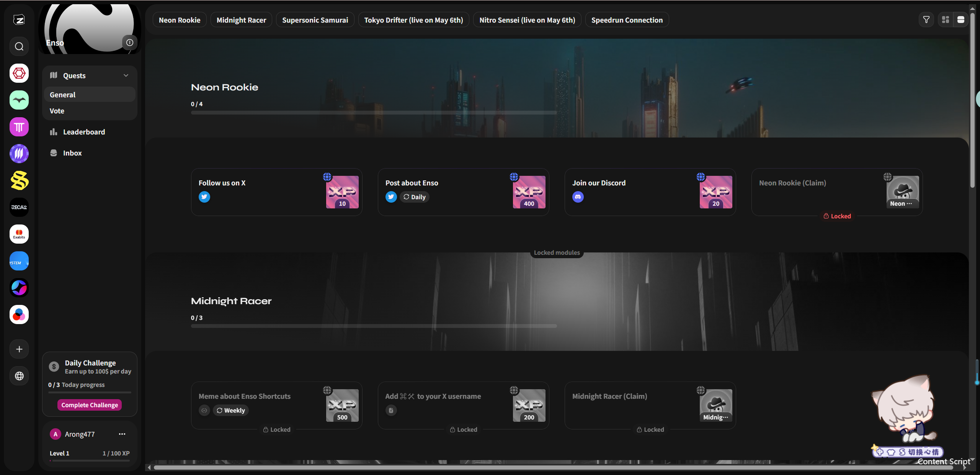Click the Weekly recurrence badge
The height and width of the screenshot is (475, 980).
[x=231, y=410]
